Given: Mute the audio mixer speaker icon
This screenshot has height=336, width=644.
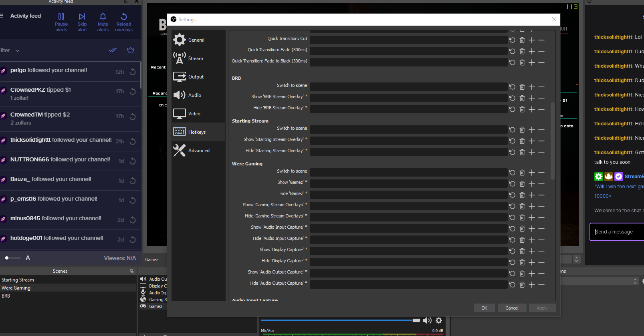Looking at the screenshot, I should tap(427, 320).
